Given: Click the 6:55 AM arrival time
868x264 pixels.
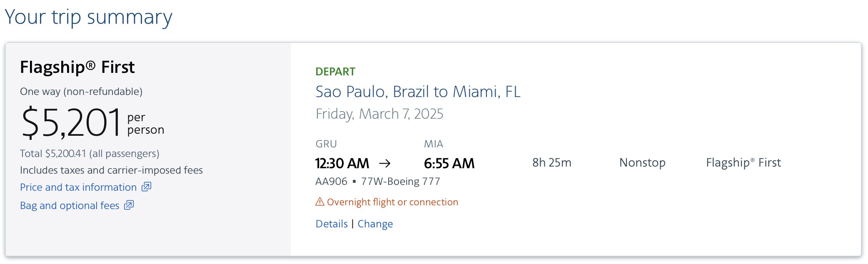Looking at the screenshot, I should [449, 163].
